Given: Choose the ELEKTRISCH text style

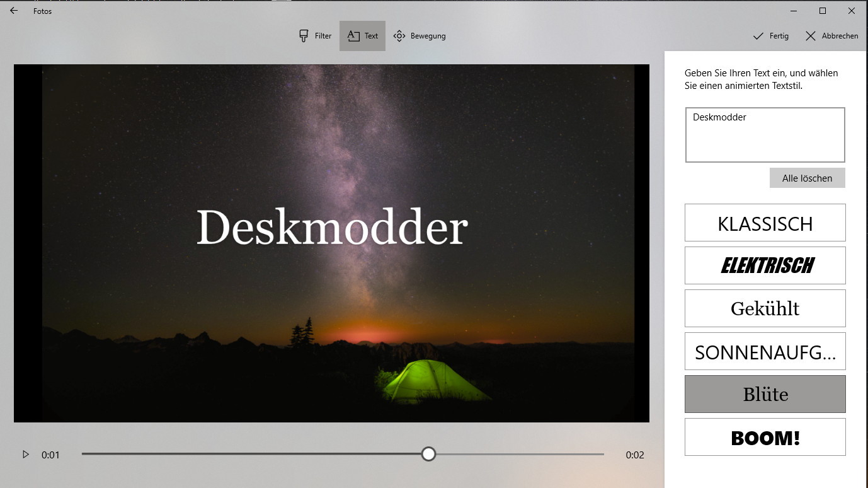Looking at the screenshot, I should point(765,265).
